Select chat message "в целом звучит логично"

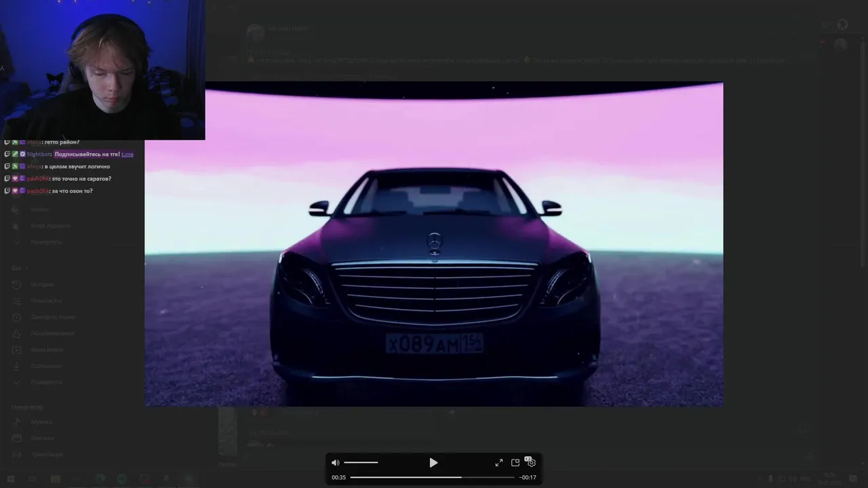pyautogui.click(x=77, y=166)
